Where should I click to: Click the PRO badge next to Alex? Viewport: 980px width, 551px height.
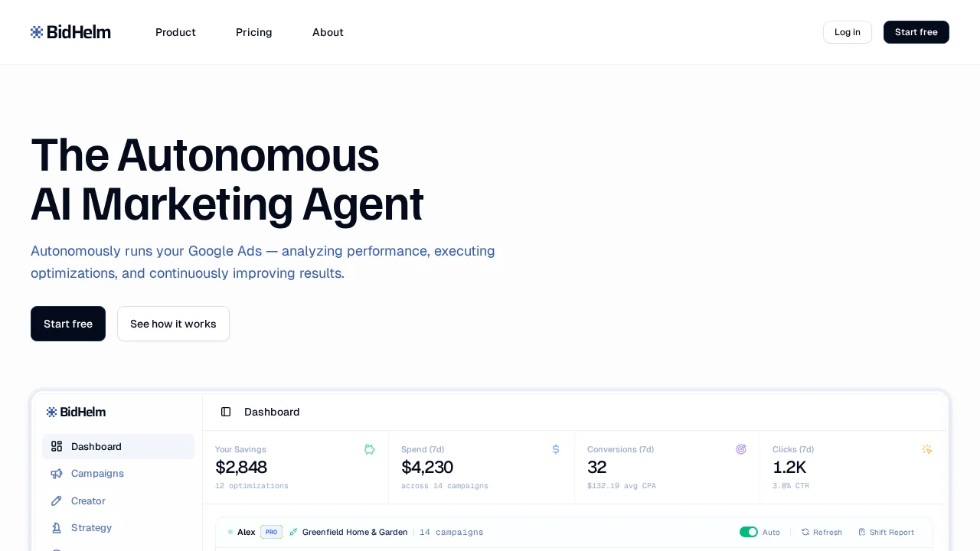(x=271, y=532)
